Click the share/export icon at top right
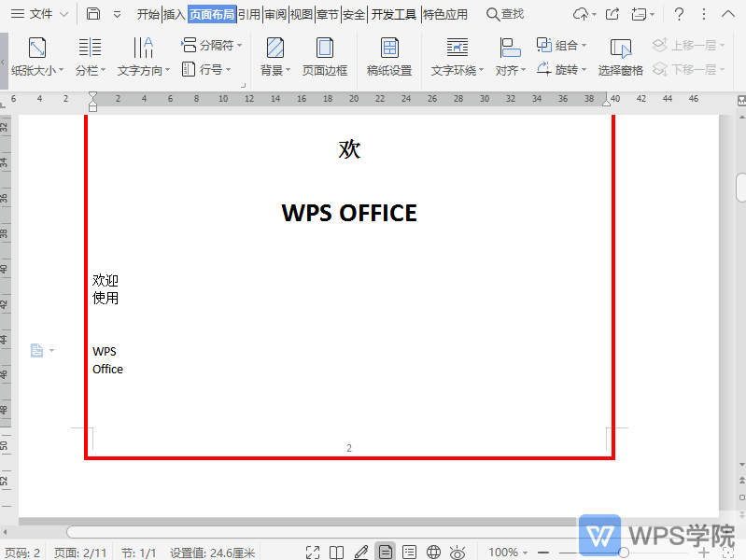746x560 pixels. click(612, 14)
